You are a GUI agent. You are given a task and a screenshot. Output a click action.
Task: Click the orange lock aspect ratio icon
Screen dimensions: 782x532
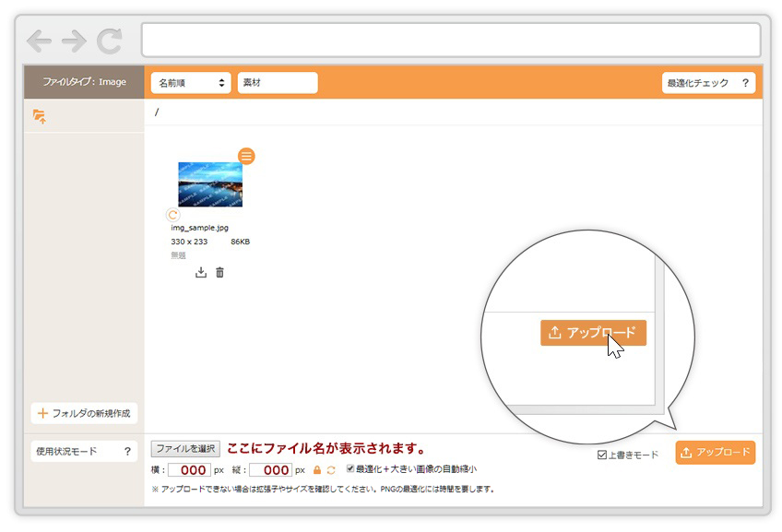click(317, 469)
